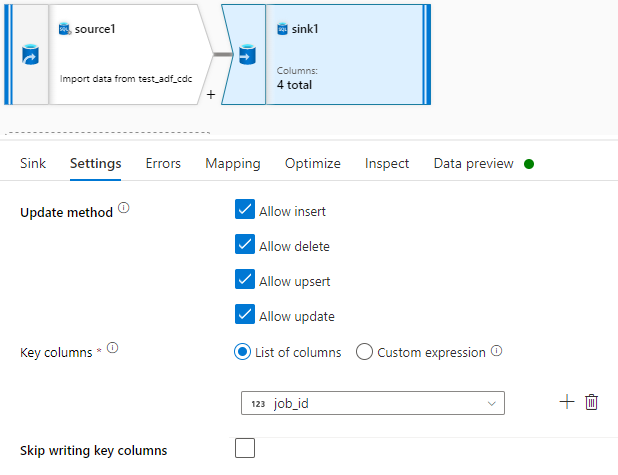
Task: Click green Data preview status dot
Action: coord(529,164)
